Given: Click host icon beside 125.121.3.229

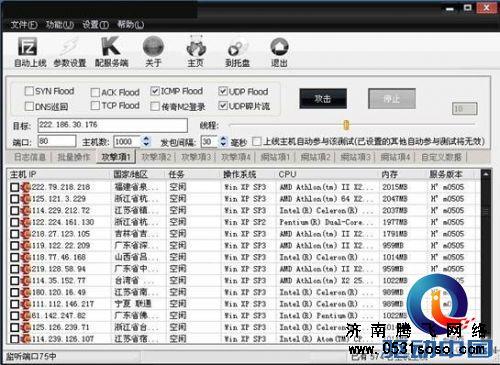Looking at the screenshot, I should click(26, 199).
